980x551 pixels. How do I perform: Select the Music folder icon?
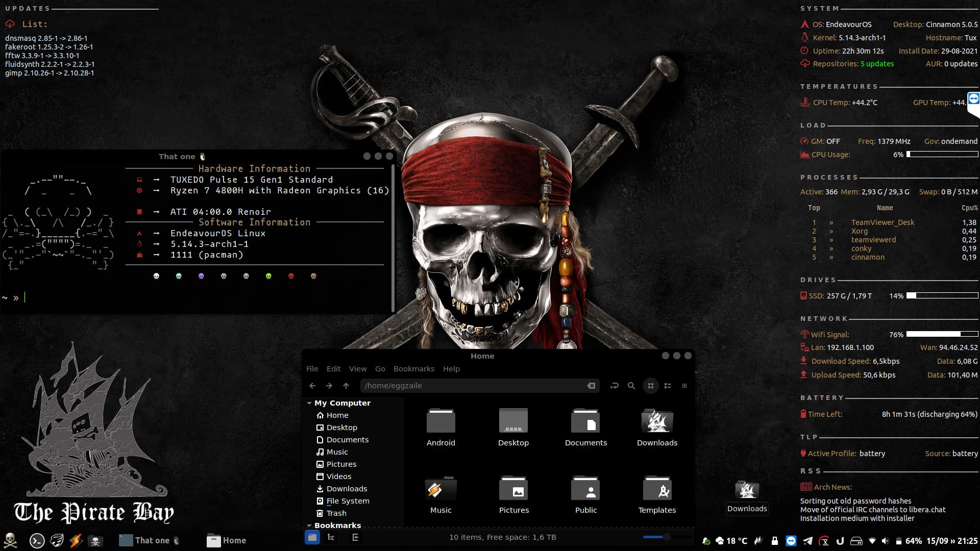tap(441, 489)
